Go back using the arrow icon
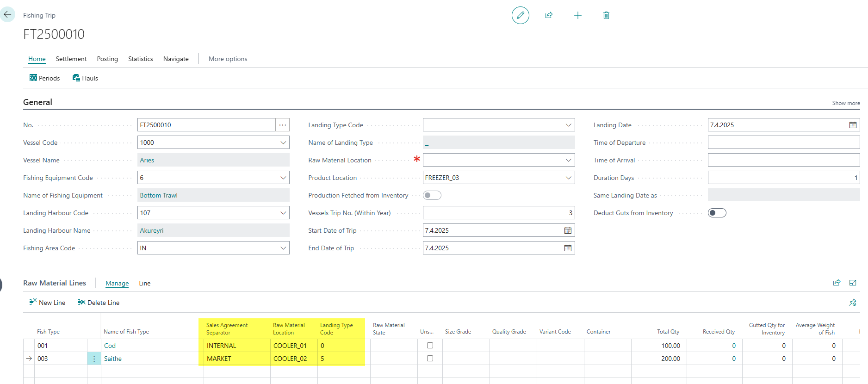This screenshot has height=384, width=868. [7, 14]
